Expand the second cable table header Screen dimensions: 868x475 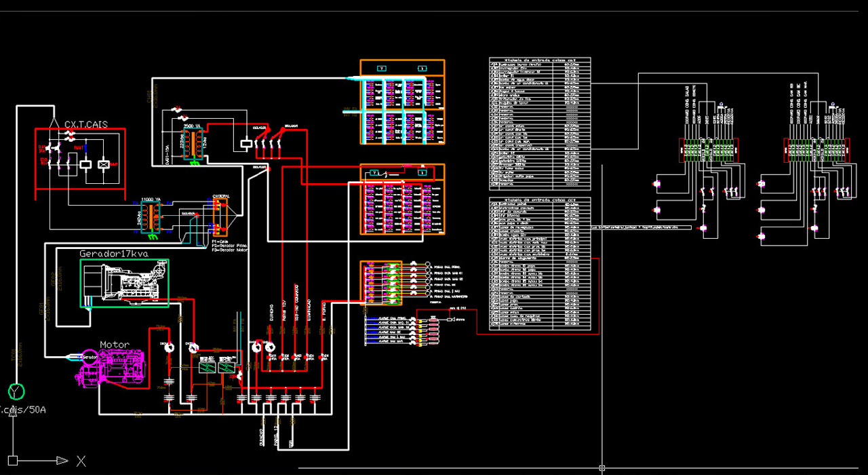[539, 198]
